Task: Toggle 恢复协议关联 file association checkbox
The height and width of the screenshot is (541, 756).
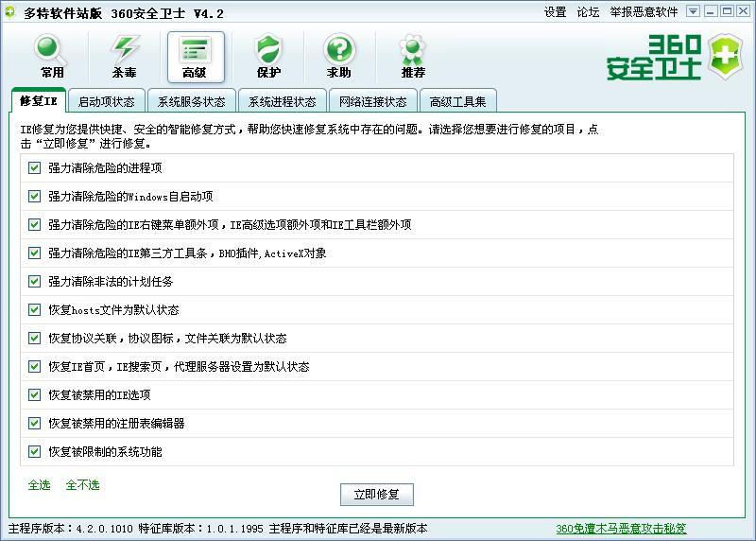Action: [34, 338]
